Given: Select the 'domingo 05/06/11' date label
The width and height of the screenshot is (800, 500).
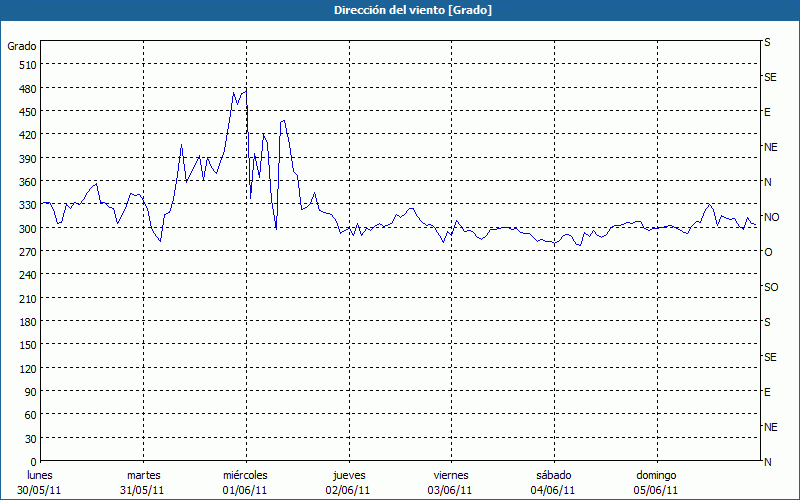Looking at the screenshot, I should click(x=656, y=482).
